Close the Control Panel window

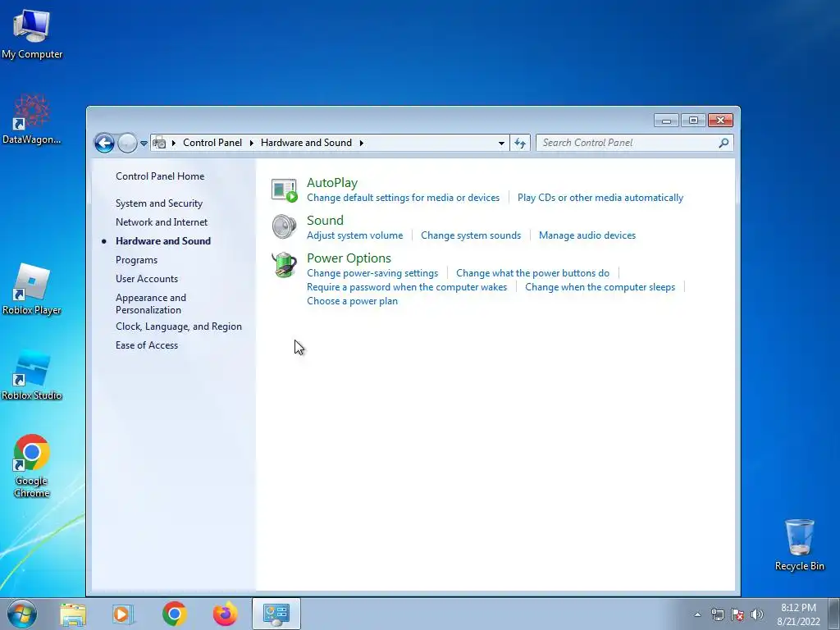pyautogui.click(x=720, y=121)
